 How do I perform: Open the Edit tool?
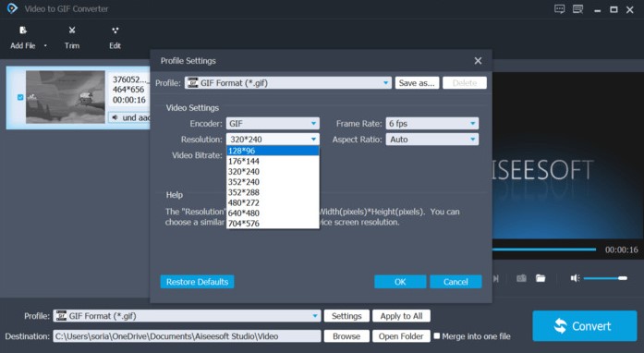(115, 37)
